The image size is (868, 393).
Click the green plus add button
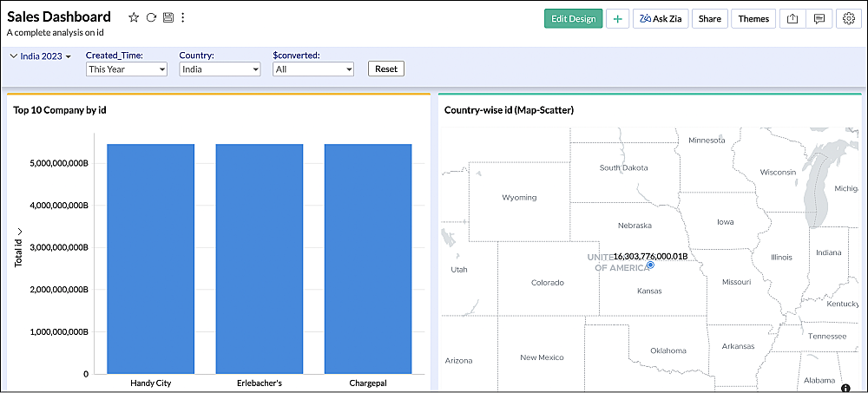pyautogui.click(x=618, y=19)
